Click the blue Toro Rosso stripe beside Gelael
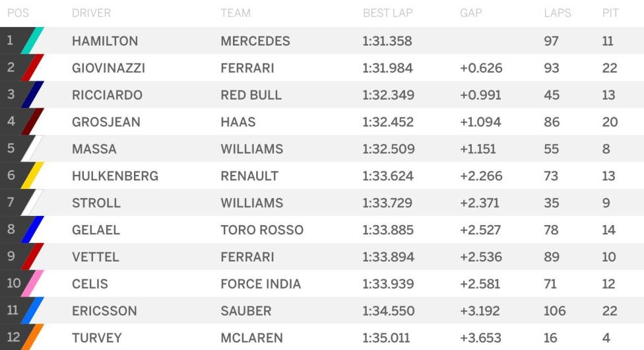The height and width of the screenshot is (350, 644). 33,230
